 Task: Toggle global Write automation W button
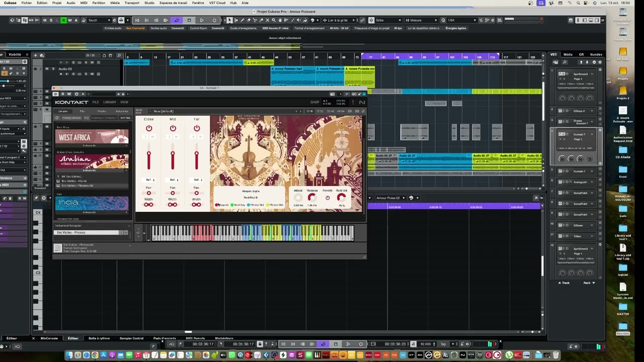[x=70, y=20]
